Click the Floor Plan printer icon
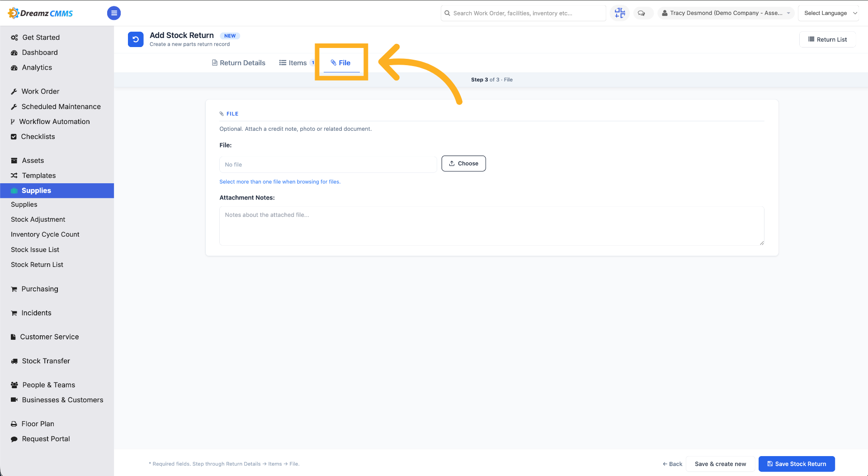The width and height of the screenshot is (868, 476). coord(14,424)
